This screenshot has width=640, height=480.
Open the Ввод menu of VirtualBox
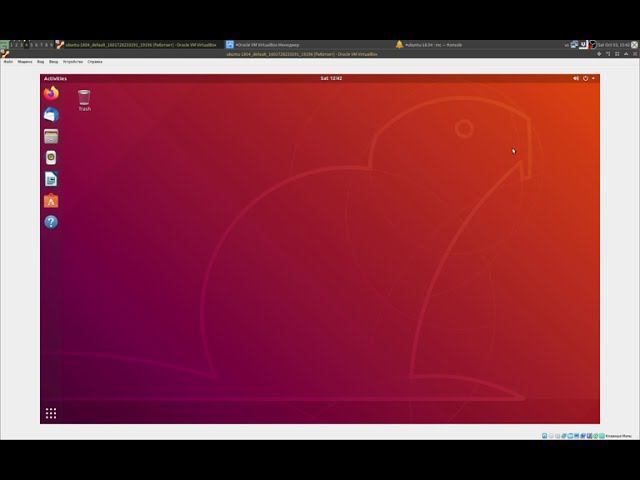tap(53, 62)
